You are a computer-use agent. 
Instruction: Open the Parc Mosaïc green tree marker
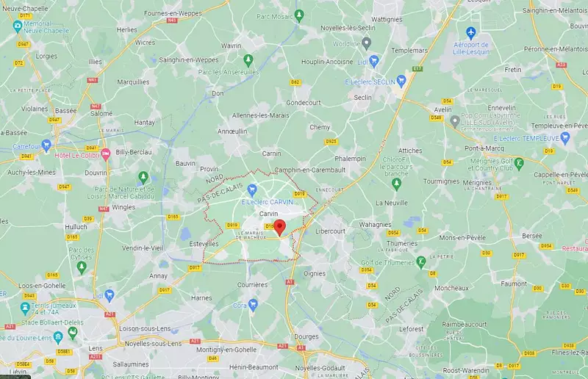click(x=299, y=15)
